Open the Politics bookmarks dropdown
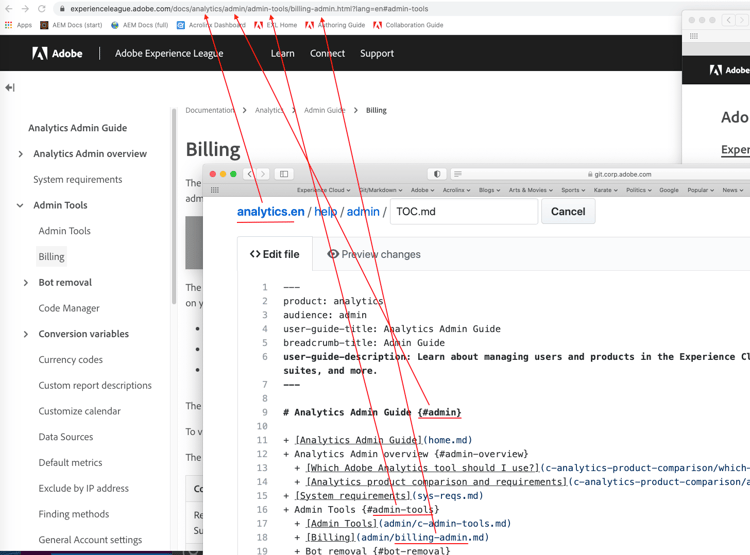Viewport: 750px width, 555px height. (639, 190)
